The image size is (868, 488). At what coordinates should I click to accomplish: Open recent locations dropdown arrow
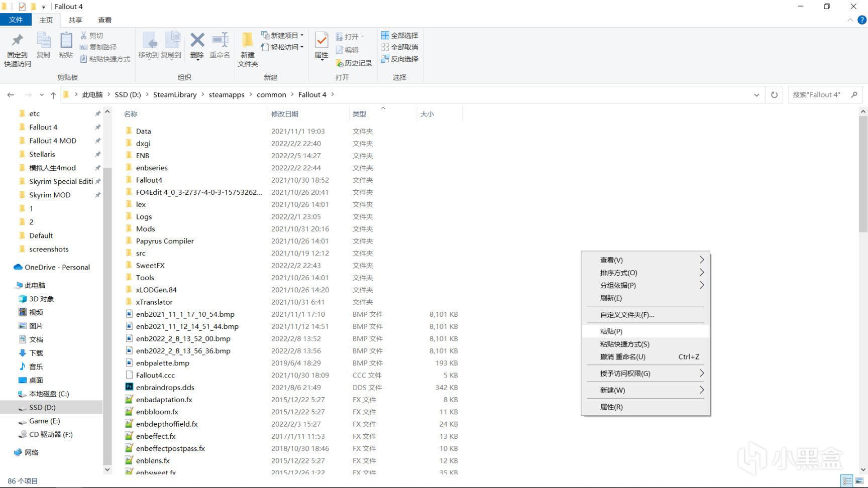42,95
